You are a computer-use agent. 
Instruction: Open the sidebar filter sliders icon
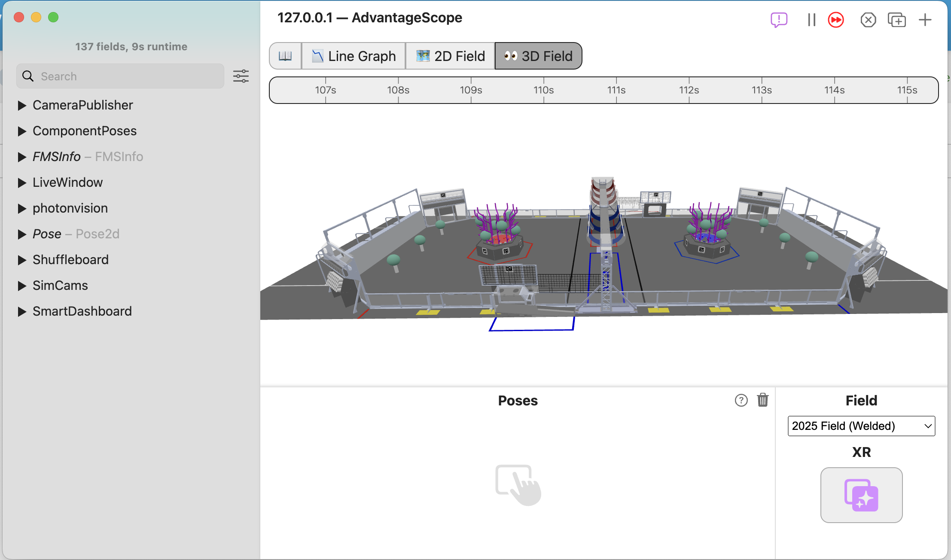pos(241,76)
